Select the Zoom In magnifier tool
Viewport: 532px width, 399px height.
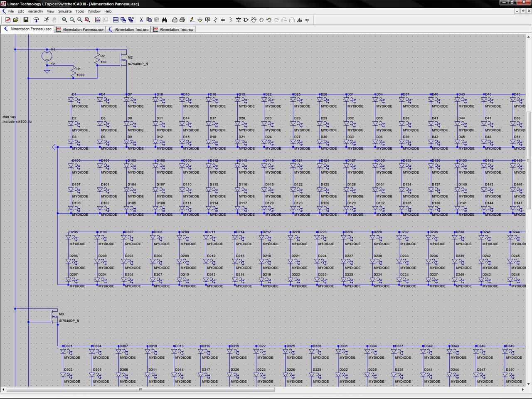[x=64, y=20]
